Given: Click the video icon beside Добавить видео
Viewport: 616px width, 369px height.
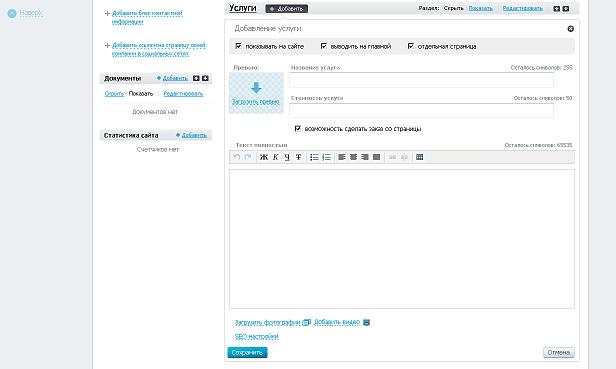Looking at the screenshot, I should click(366, 322).
